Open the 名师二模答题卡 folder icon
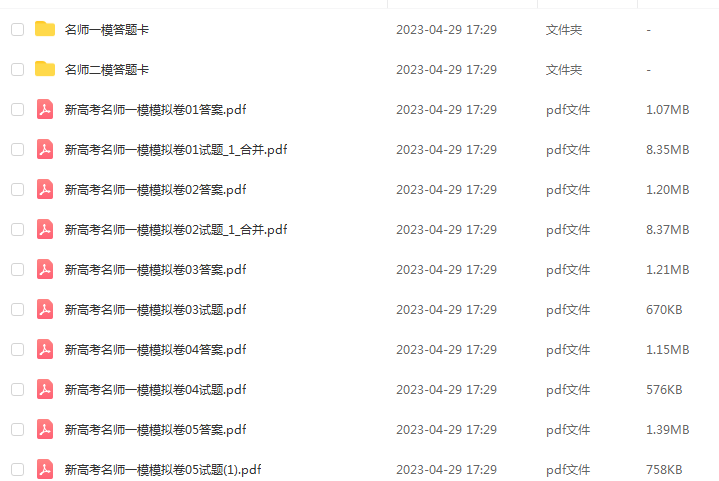The width and height of the screenshot is (719, 481). click(x=45, y=69)
